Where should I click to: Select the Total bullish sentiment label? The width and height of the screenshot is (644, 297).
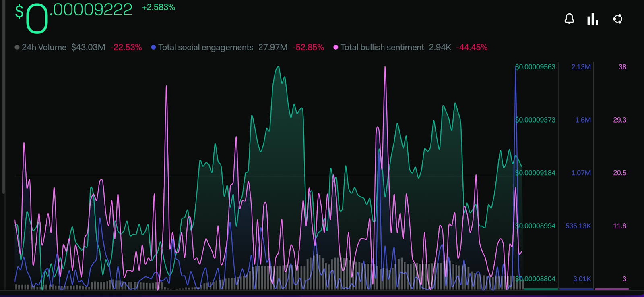[x=382, y=47]
